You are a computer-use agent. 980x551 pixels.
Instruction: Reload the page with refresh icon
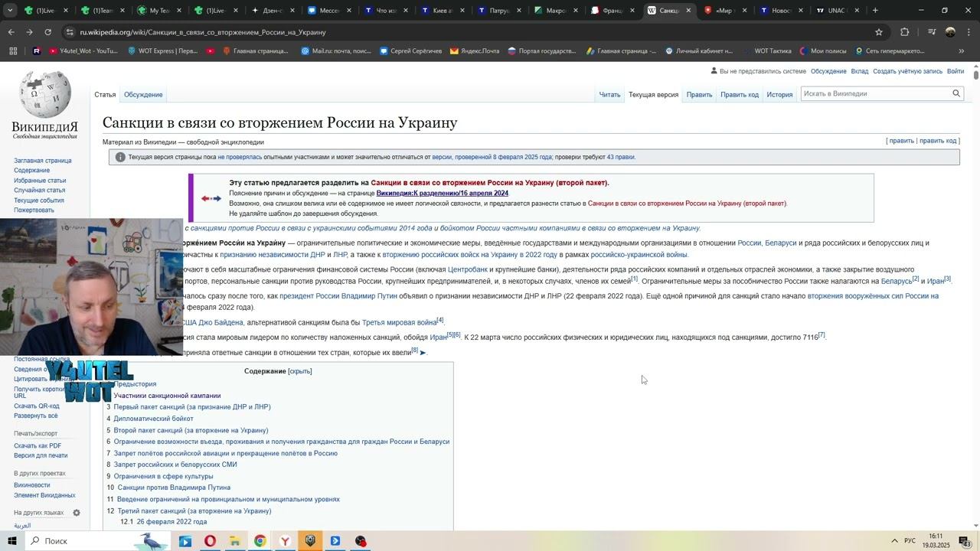coord(47,32)
